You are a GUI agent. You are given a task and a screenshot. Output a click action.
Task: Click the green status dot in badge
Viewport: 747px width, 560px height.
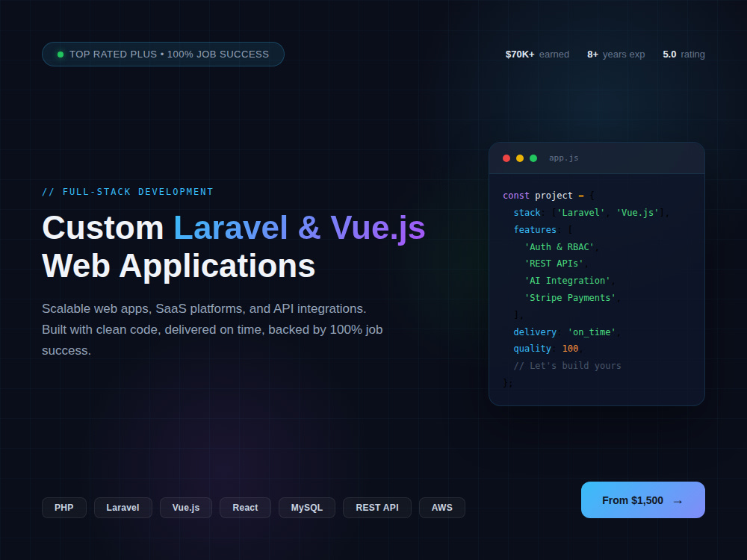pos(61,55)
